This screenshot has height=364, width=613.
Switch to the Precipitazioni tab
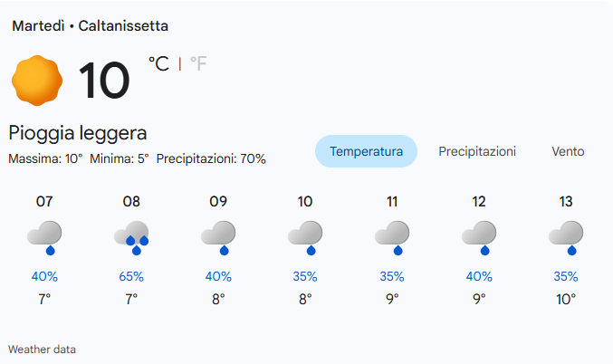click(477, 151)
